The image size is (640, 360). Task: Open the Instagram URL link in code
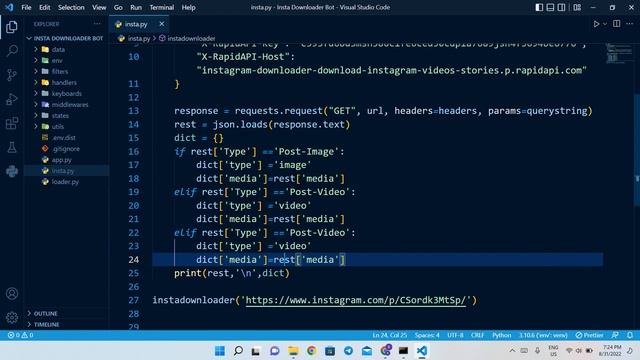[356, 300]
